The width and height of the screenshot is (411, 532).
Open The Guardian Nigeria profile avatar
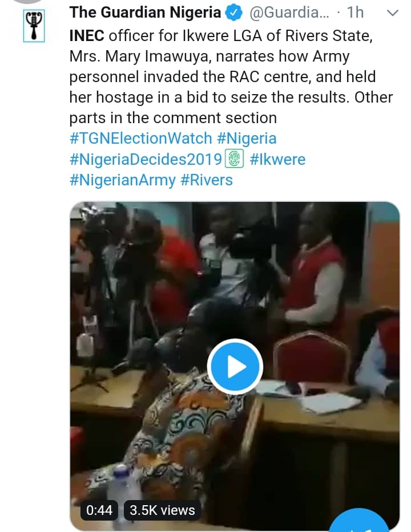point(34,25)
